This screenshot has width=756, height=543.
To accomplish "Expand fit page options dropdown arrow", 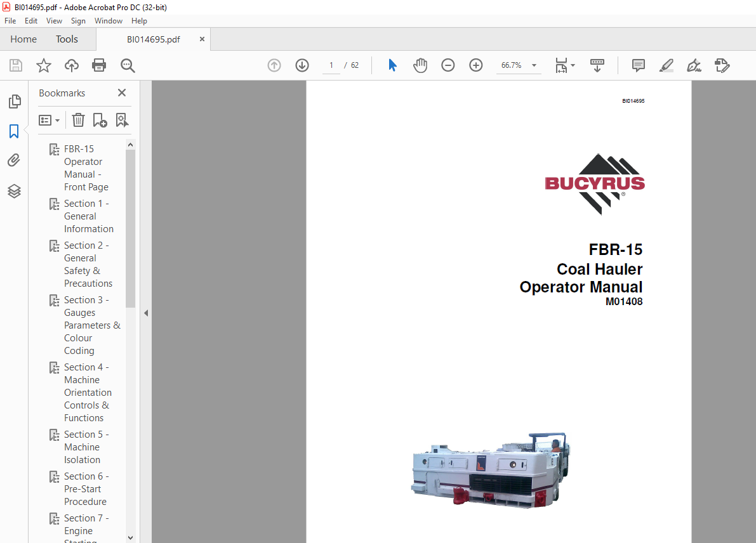I will tap(573, 65).
